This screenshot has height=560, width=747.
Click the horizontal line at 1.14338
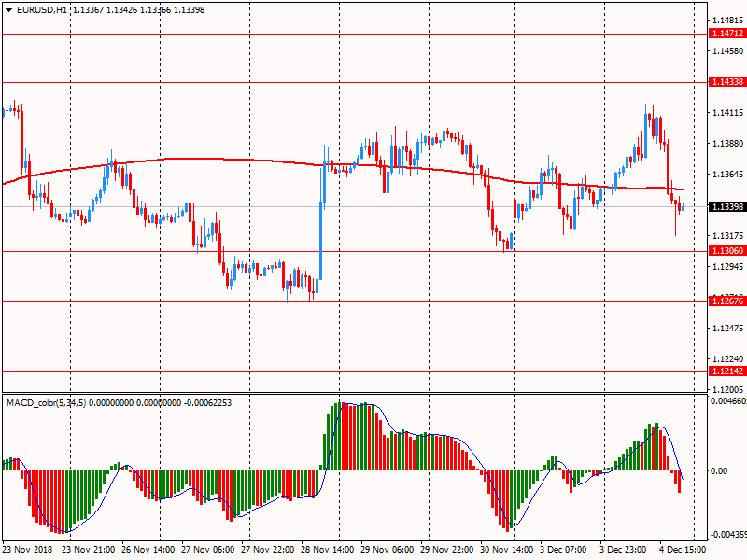pos(373,82)
